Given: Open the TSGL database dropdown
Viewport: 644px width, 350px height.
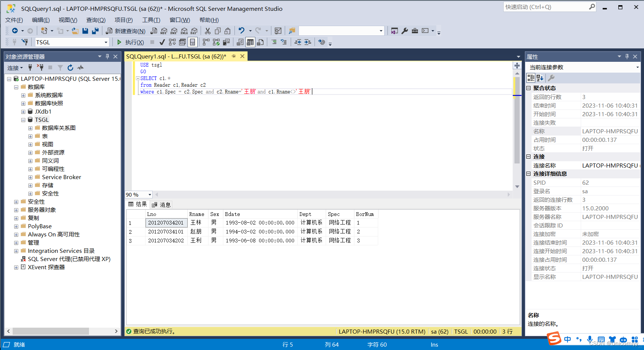Looking at the screenshot, I should click(106, 42).
